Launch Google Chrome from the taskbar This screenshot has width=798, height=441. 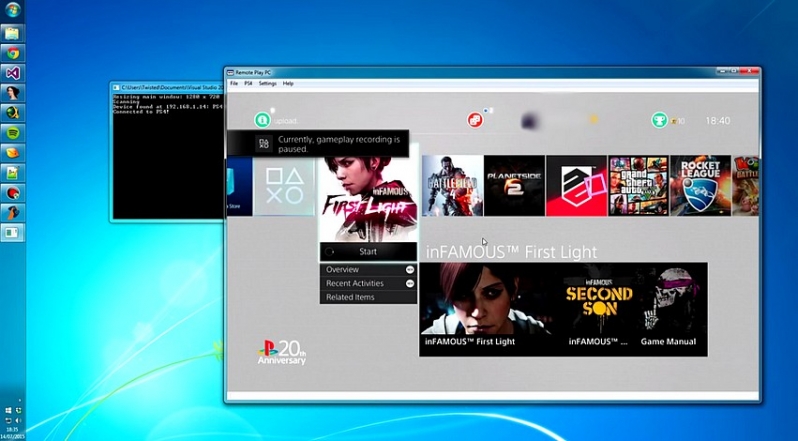pyautogui.click(x=12, y=53)
